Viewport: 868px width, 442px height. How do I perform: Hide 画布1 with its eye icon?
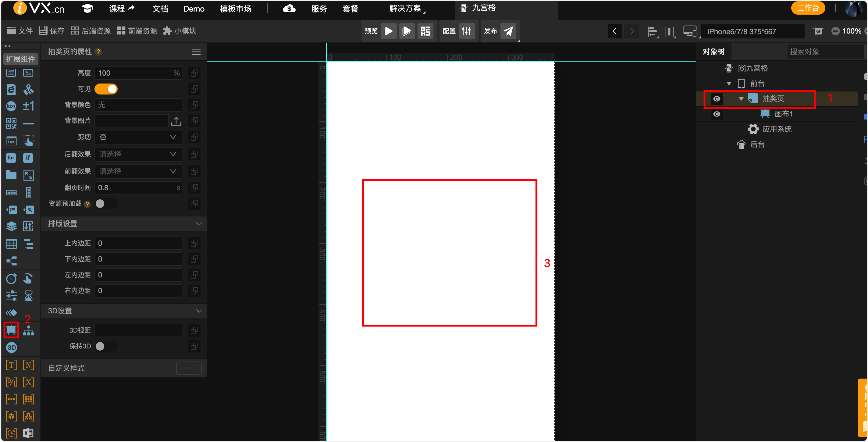point(716,114)
